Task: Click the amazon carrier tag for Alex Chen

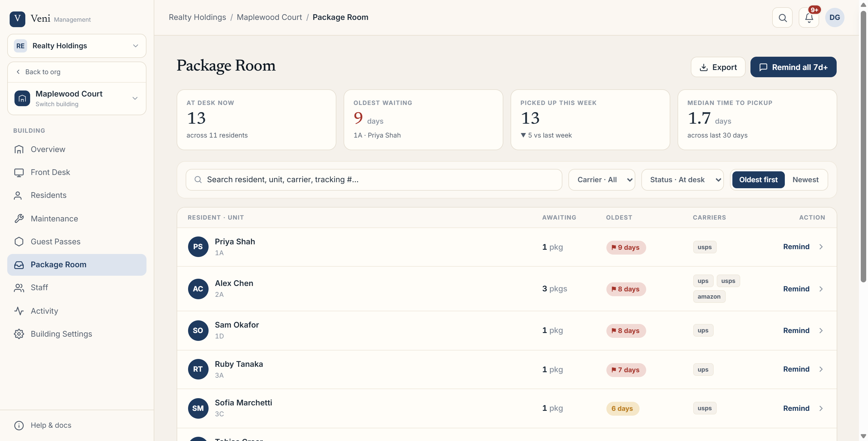Action: pyautogui.click(x=709, y=297)
